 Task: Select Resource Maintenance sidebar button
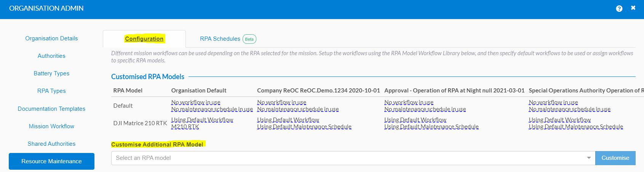pos(51,161)
